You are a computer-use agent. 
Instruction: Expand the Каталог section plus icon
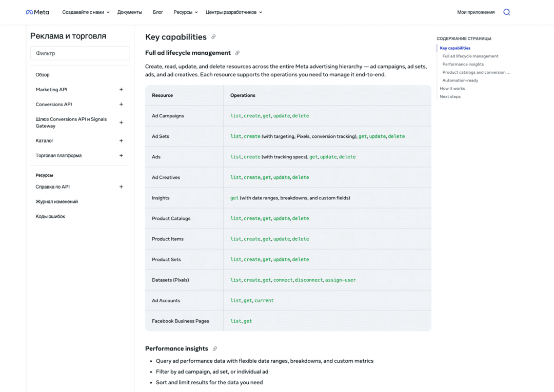[121, 141]
